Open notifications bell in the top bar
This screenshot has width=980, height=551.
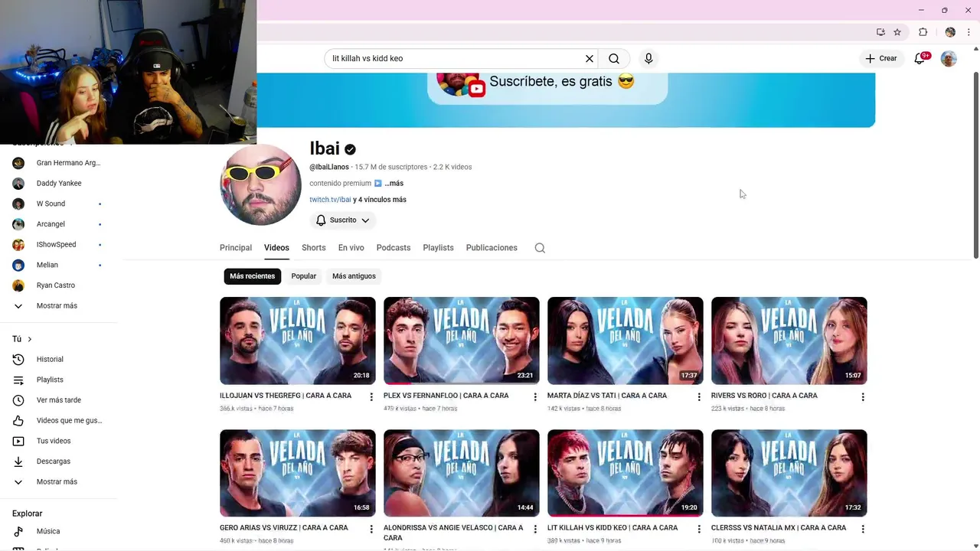pos(920,58)
